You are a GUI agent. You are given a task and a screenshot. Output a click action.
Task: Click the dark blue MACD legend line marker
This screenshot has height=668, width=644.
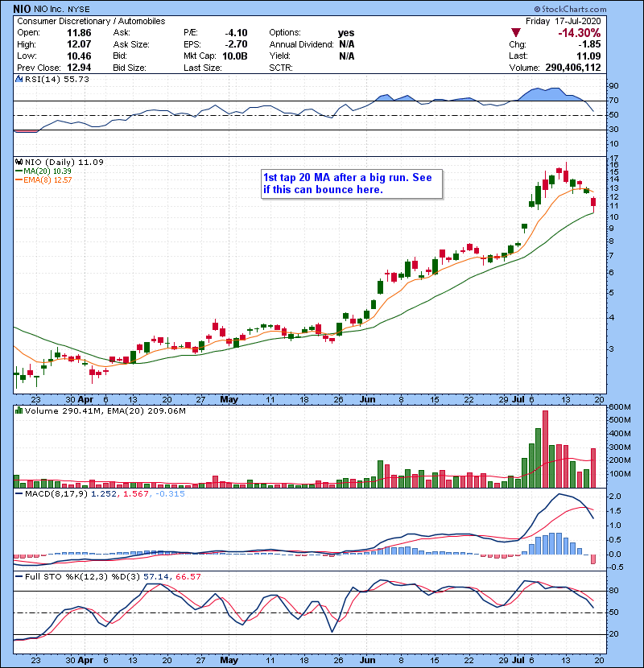coord(19,494)
